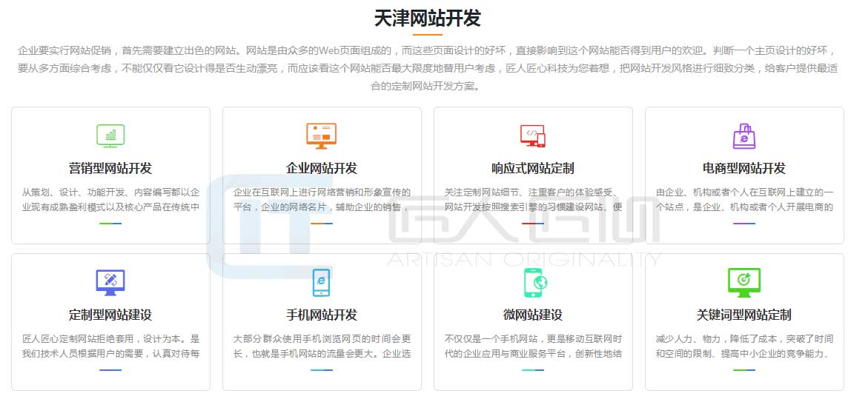Open the 微网站建设 heading
The height and width of the screenshot is (402, 868).
click(x=532, y=315)
